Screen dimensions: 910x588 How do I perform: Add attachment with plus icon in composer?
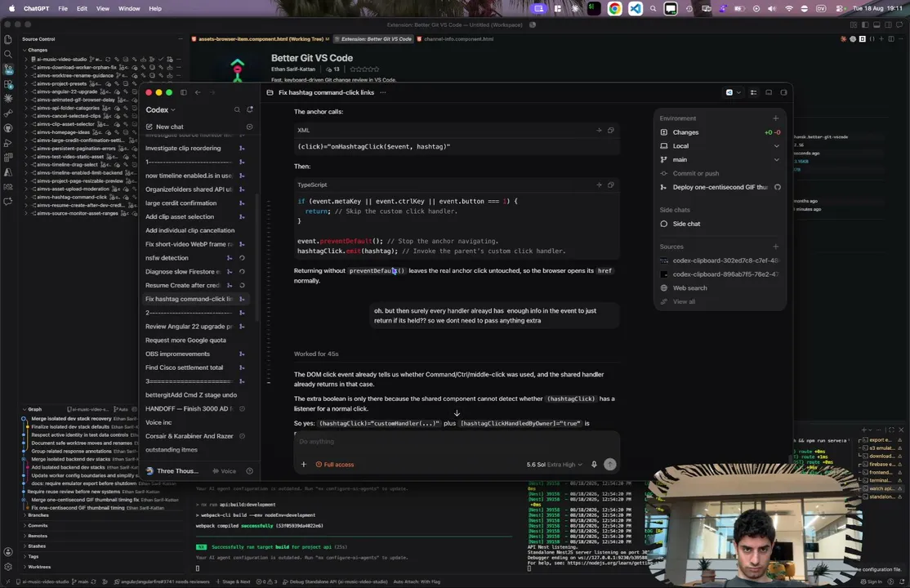[304, 465]
